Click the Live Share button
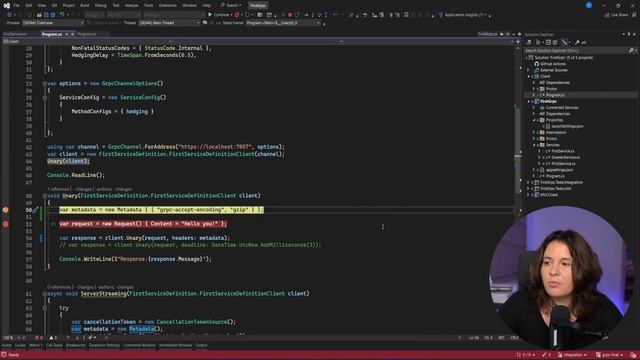Screen dimensions: 640x360 [x=616, y=15]
